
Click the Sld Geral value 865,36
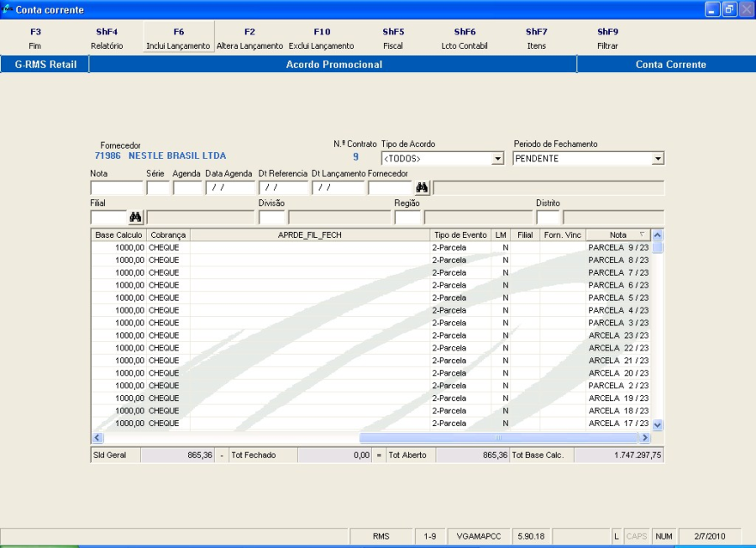(x=177, y=455)
